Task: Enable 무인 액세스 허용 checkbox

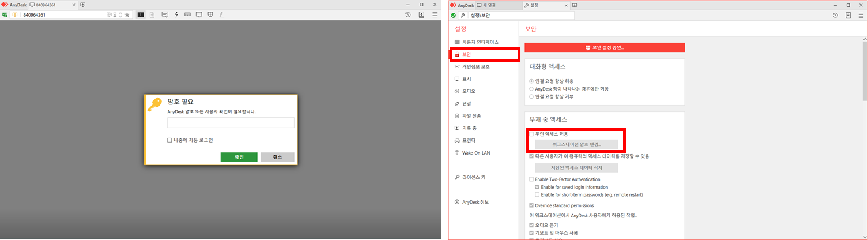Action: click(531, 134)
